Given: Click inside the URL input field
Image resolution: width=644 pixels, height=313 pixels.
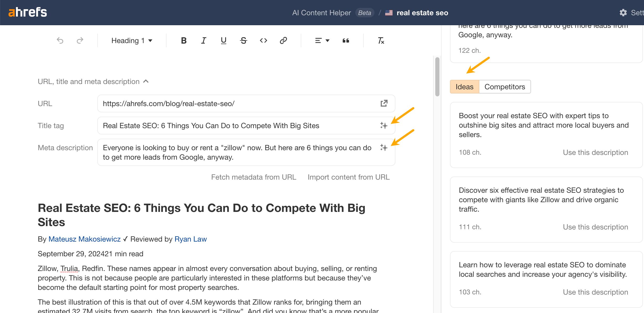Looking at the screenshot, I should click(236, 103).
